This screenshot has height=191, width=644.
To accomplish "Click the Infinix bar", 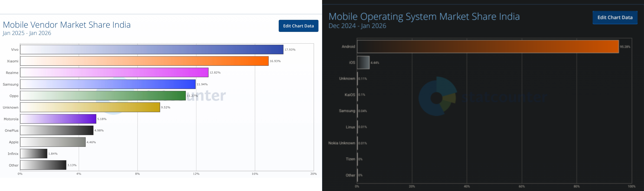I will [x=34, y=154].
